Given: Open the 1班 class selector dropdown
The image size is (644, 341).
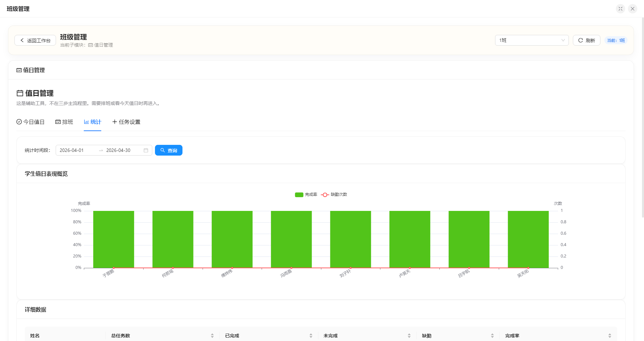Looking at the screenshot, I should (x=532, y=40).
